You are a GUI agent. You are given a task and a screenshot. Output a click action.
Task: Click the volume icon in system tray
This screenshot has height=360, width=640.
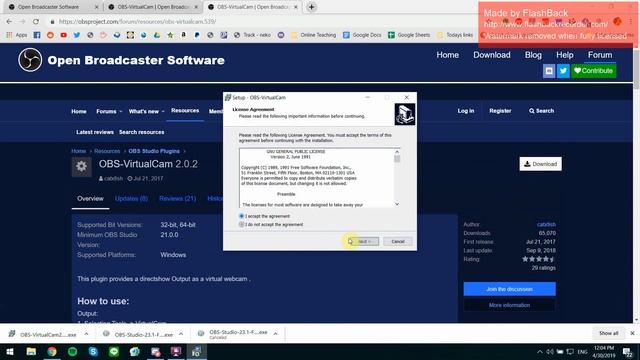550,351
